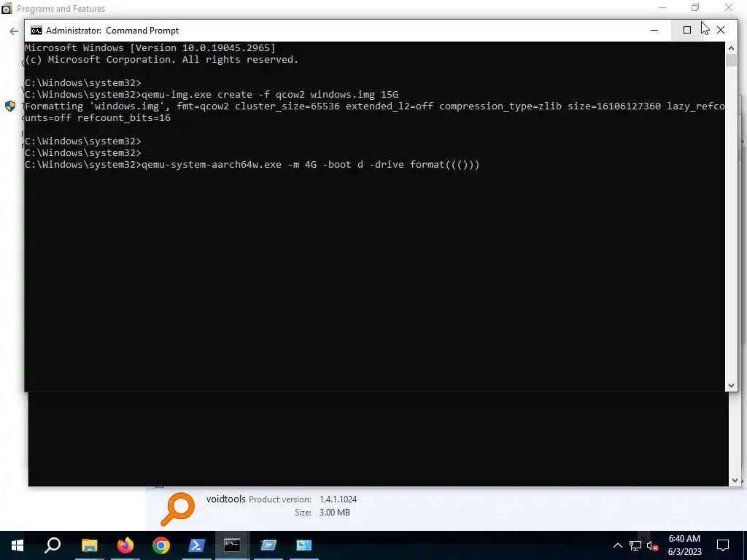
Task: Close the Command Prompt window
Action: coord(721,30)
